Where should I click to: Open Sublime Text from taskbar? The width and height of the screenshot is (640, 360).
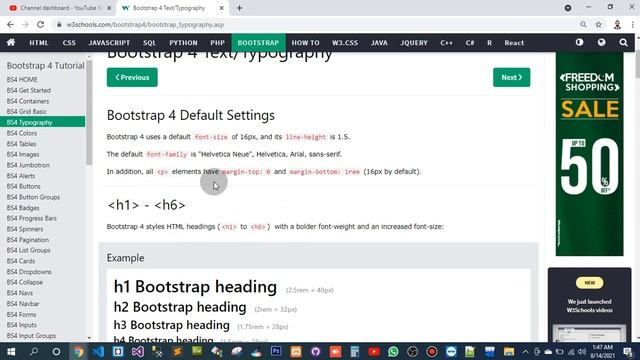coord(177,351)
